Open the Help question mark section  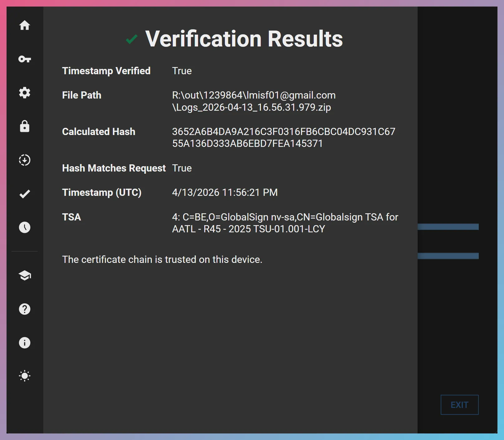coord(25,309)
